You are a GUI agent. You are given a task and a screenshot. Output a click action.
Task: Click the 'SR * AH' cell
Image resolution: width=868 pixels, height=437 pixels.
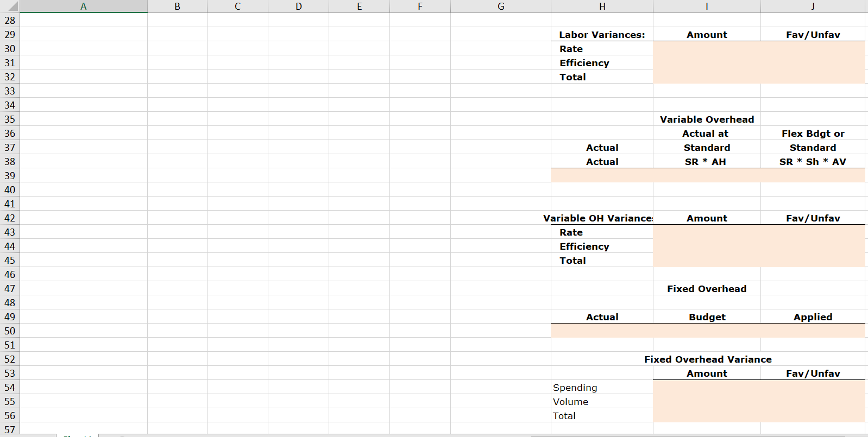[x=707, y=162]
